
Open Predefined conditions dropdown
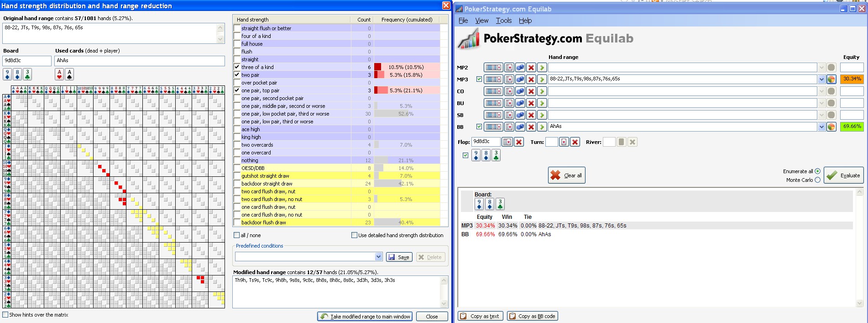tap(378, 257)
